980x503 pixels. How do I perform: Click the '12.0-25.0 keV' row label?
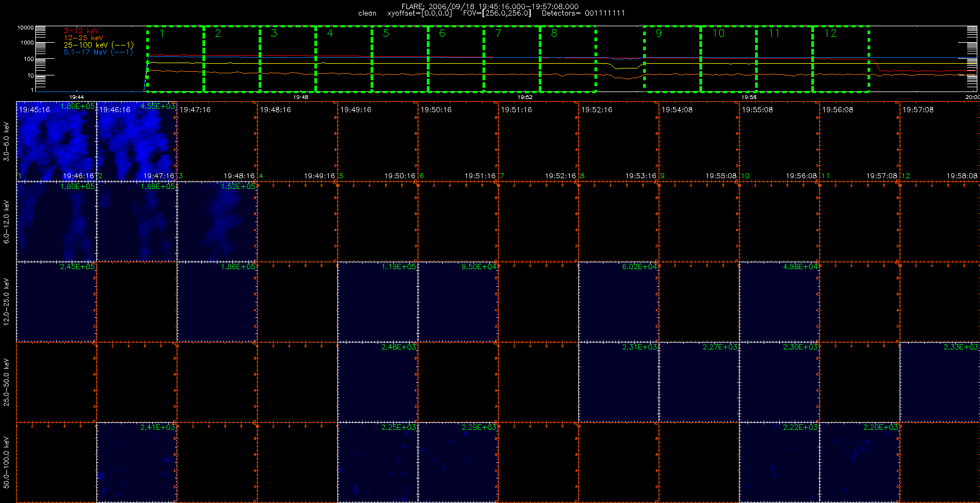[6, 302]
